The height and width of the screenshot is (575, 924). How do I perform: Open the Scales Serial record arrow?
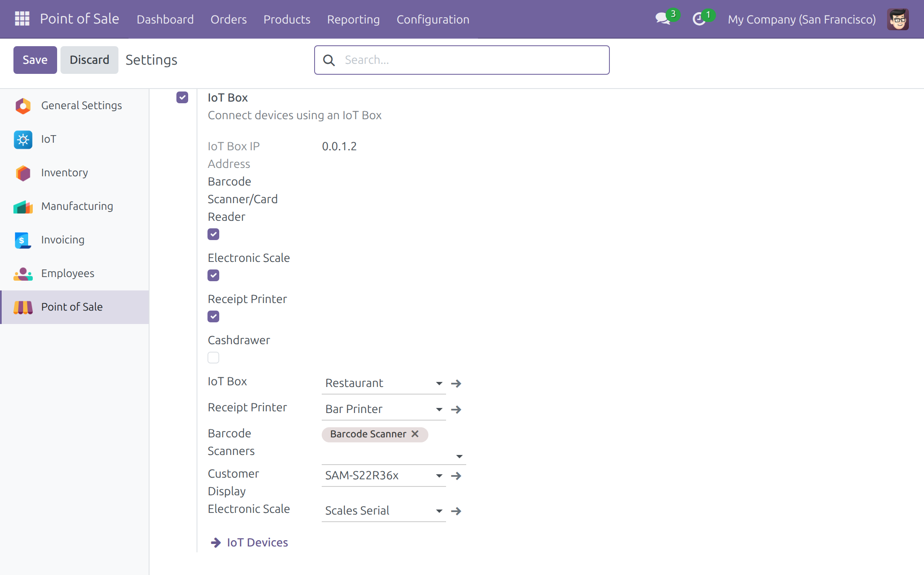456,511
